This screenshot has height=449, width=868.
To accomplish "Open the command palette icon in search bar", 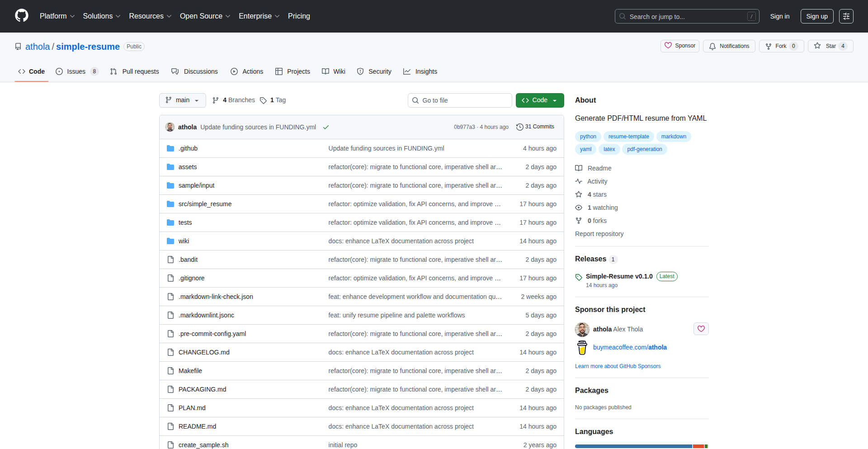I will 752,16.
